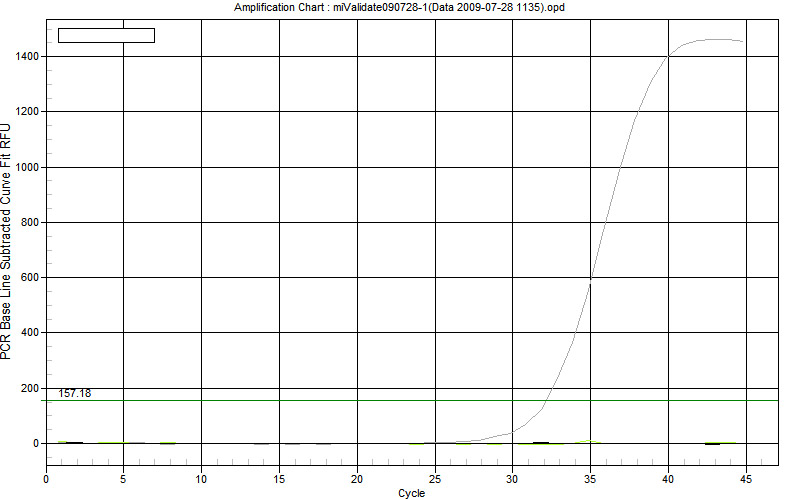The height and width of the screenshot is (500, 800).
Task: Click the 1000 y-axis tick label
Action: pyautogui.click(x=27, y=167)
